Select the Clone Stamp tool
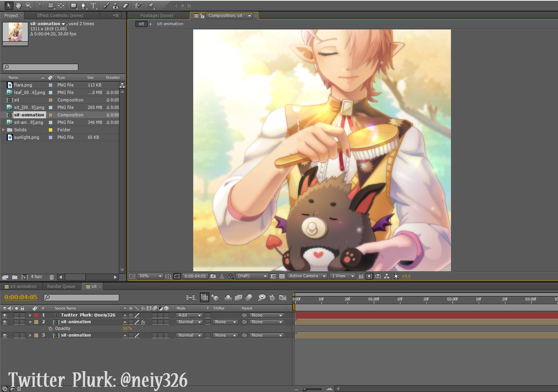 click(x=115, y=6)
